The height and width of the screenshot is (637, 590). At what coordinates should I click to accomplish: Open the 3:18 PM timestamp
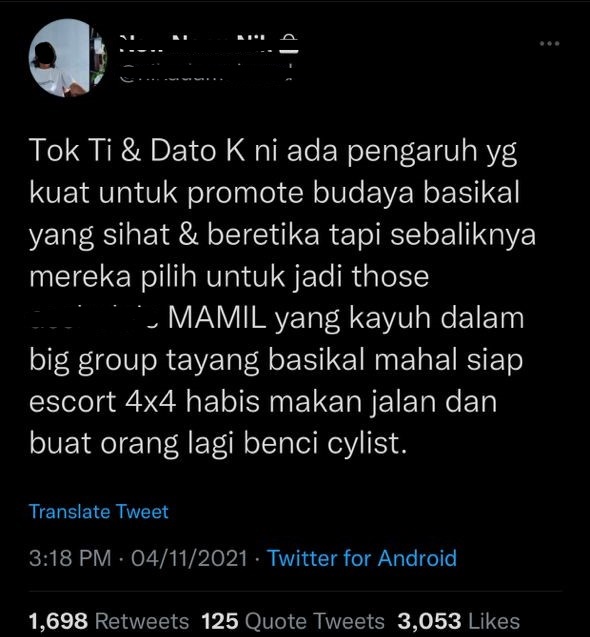(x=70, y=558)
